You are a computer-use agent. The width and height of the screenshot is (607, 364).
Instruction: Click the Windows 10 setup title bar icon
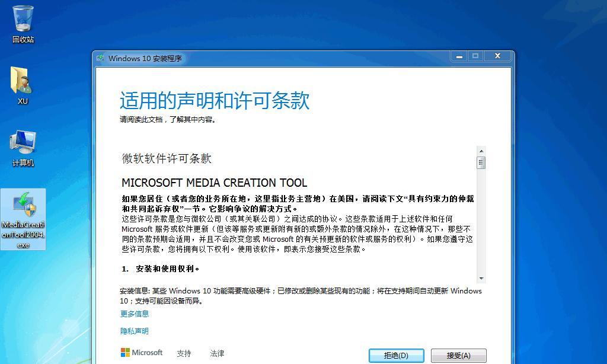pyautogui.click(x=101, y=58)
